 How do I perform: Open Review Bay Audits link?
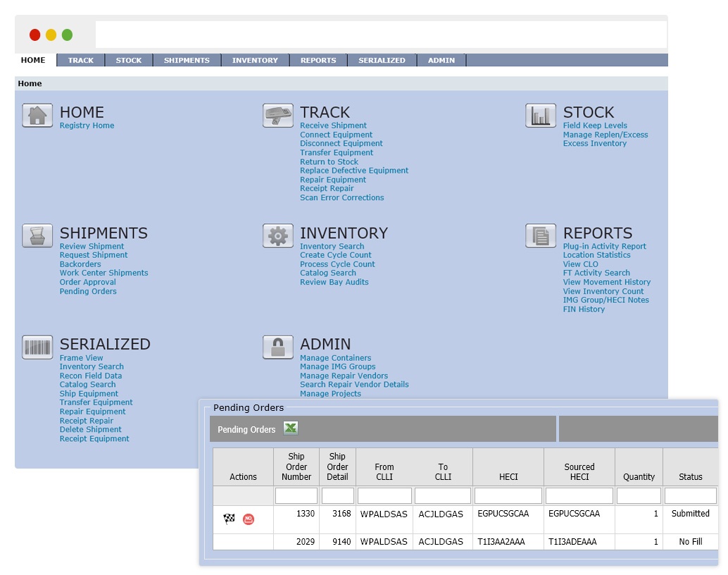[x=334, y=282]
